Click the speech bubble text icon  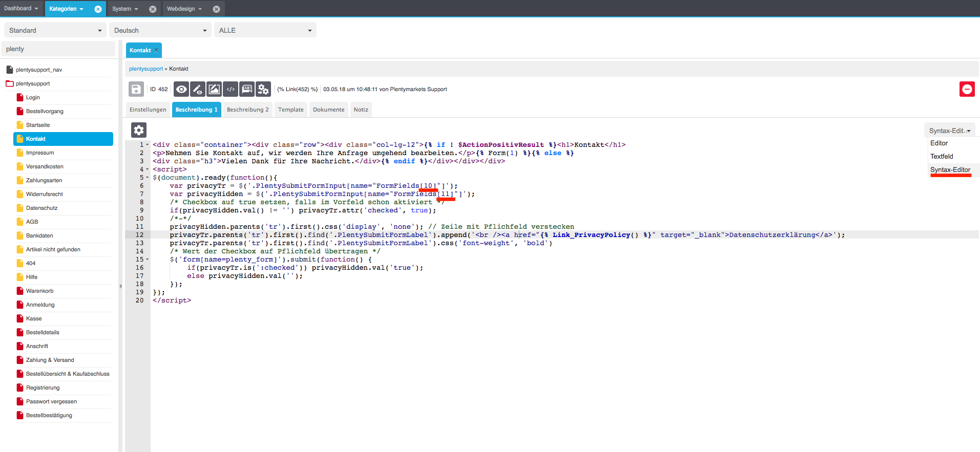(x=247, y=89)
